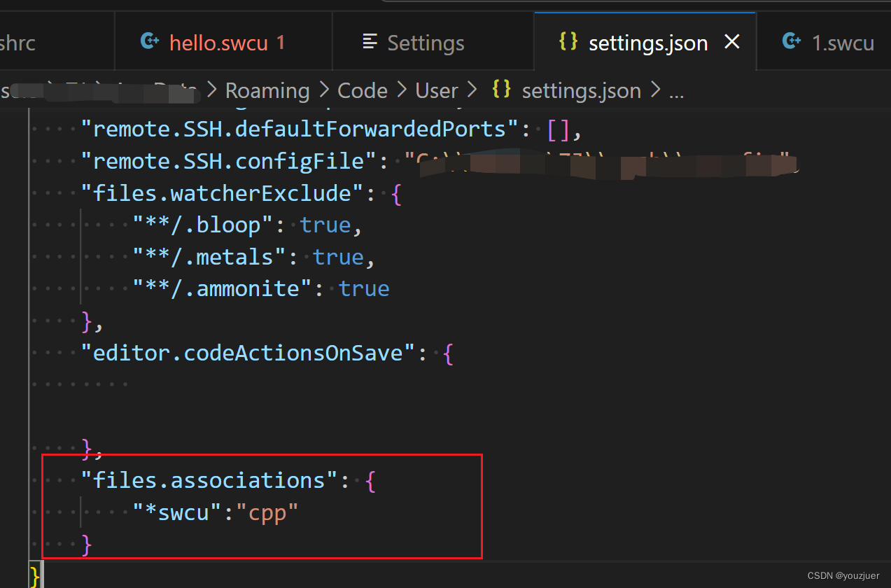The height and width of the screenshot is (588, 891).
Task: Click the C++ icon on hello.swcu tab
Action: 148,41
